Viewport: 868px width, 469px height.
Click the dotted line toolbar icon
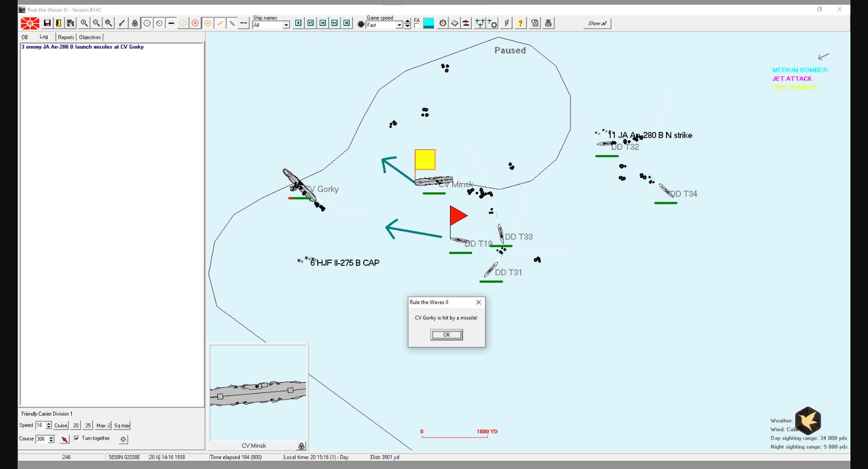tap(244, 23)
